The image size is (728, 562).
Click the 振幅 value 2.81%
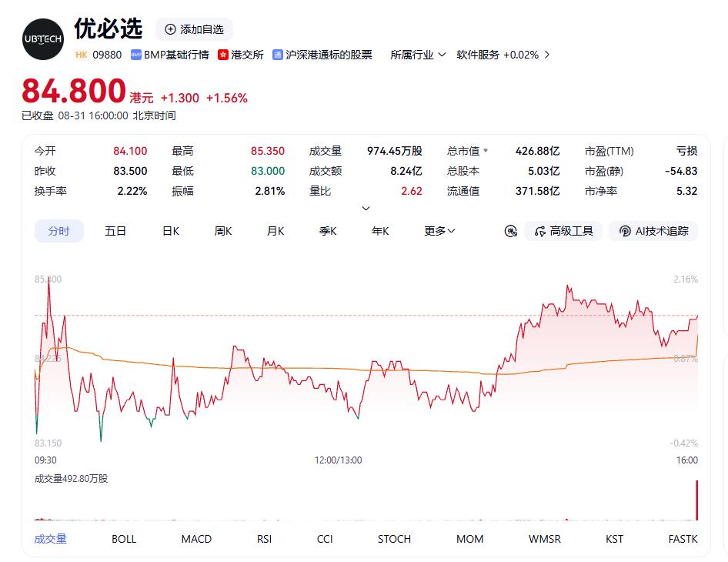tap(270, 191)
